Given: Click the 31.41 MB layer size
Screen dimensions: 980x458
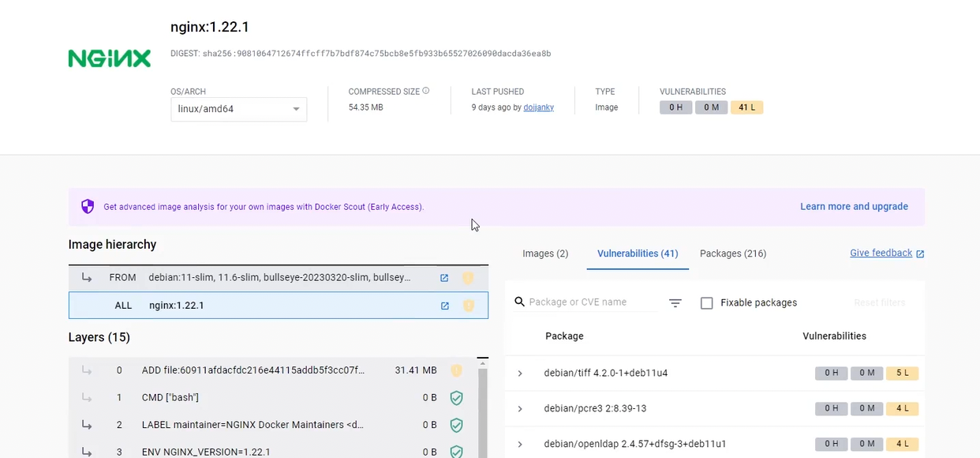Looking at the screenshot, I should [x=416, y=370].
